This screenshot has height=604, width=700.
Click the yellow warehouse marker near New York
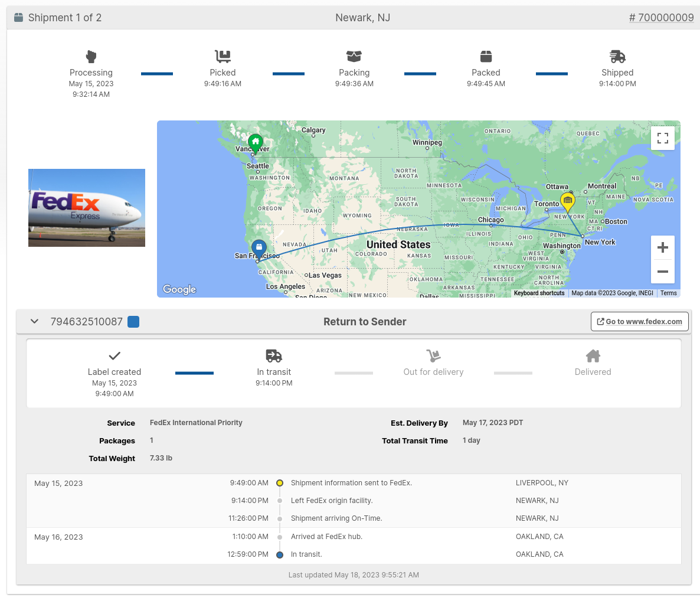(567, 202)
